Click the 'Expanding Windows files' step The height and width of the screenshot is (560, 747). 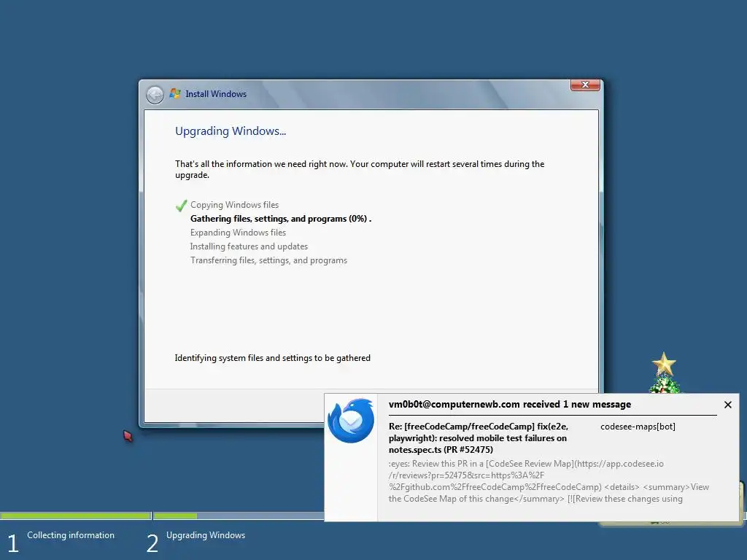tap(239, 233)
